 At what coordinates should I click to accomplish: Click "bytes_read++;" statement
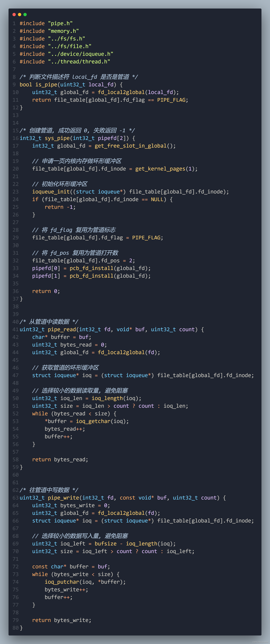tap(65, 429)
